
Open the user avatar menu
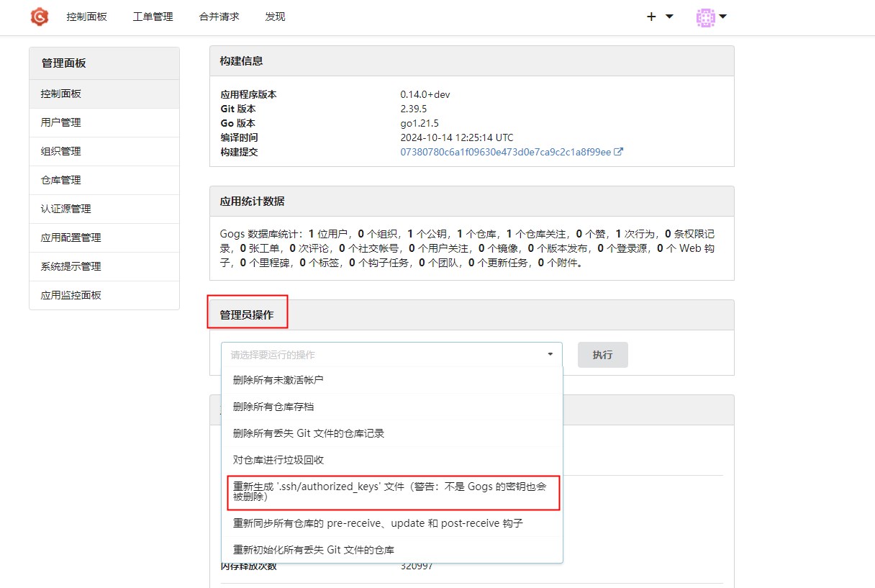(711, 17)
